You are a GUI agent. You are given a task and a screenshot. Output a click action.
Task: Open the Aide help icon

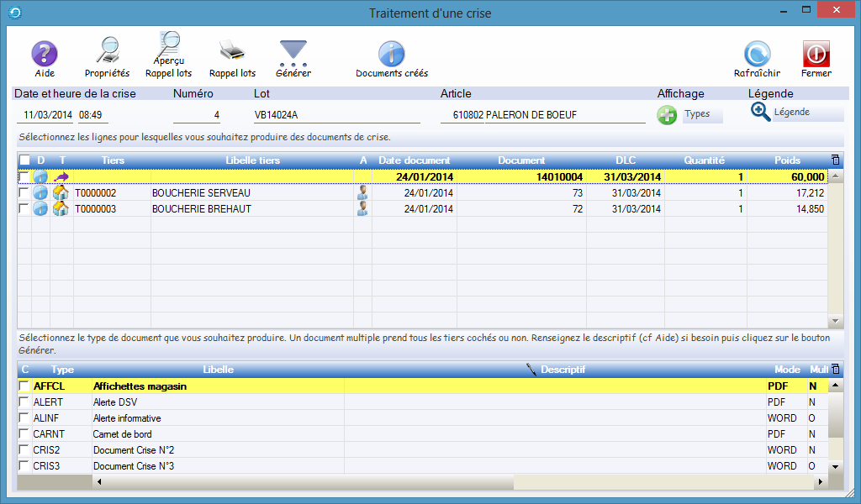tap(45, 55)
